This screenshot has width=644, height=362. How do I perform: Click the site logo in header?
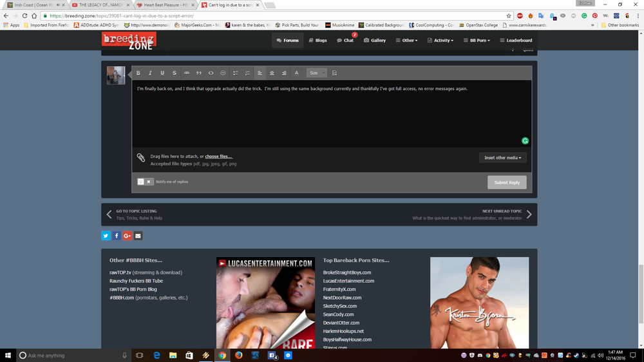click(129, 41)
